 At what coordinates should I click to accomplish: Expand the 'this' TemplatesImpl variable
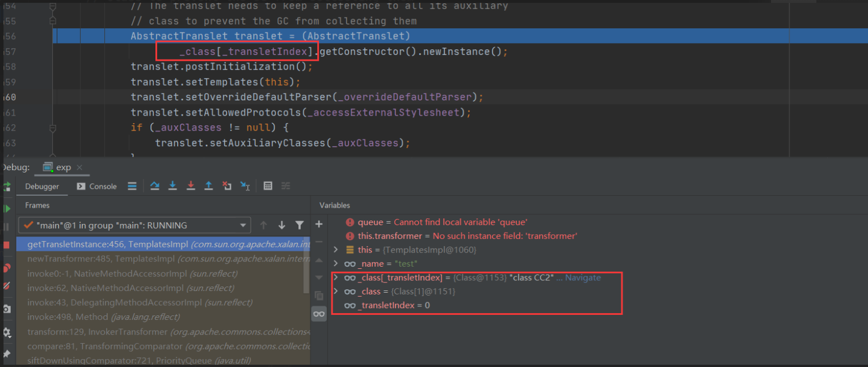(x=335, y=250)
